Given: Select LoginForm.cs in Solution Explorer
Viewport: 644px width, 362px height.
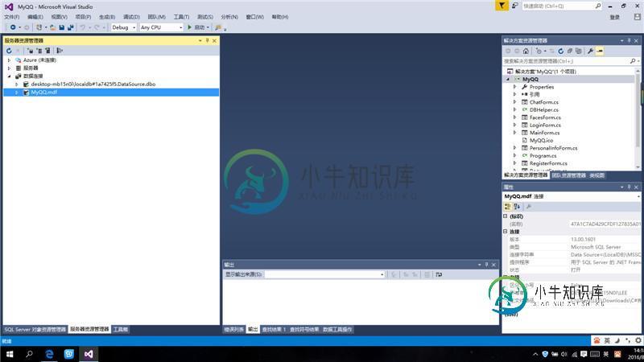Looking at the screenshot, I should point(545,125).
